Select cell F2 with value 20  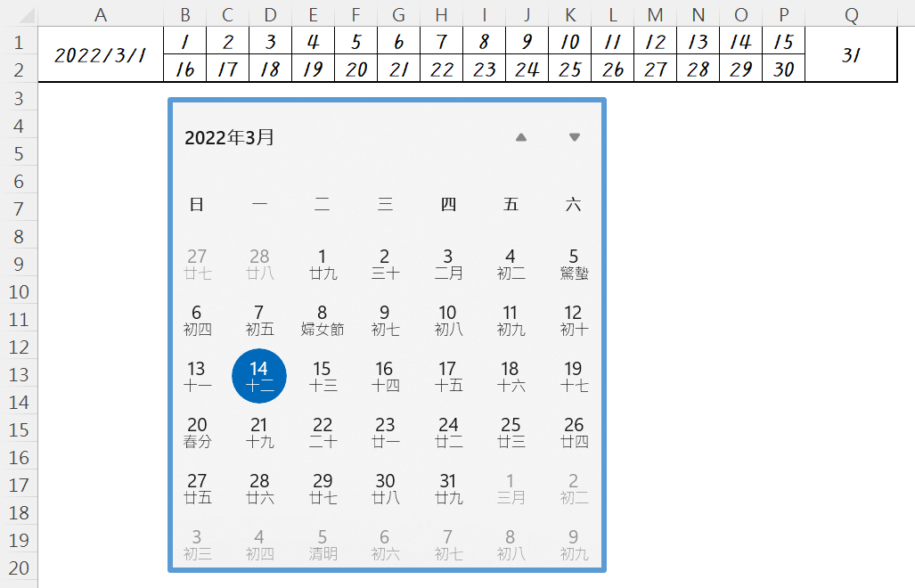[356, 69]
